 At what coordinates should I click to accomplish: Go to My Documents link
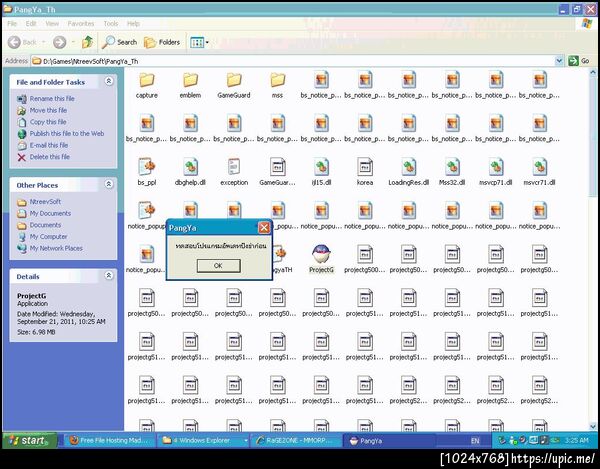pos(50,213)
